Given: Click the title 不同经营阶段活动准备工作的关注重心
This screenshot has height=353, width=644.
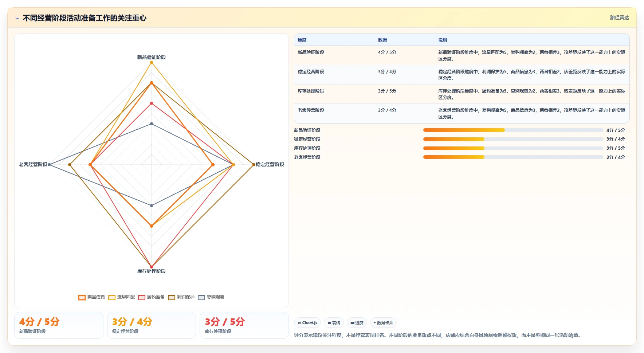Looking at the screenshot, I should click(85, 18).
